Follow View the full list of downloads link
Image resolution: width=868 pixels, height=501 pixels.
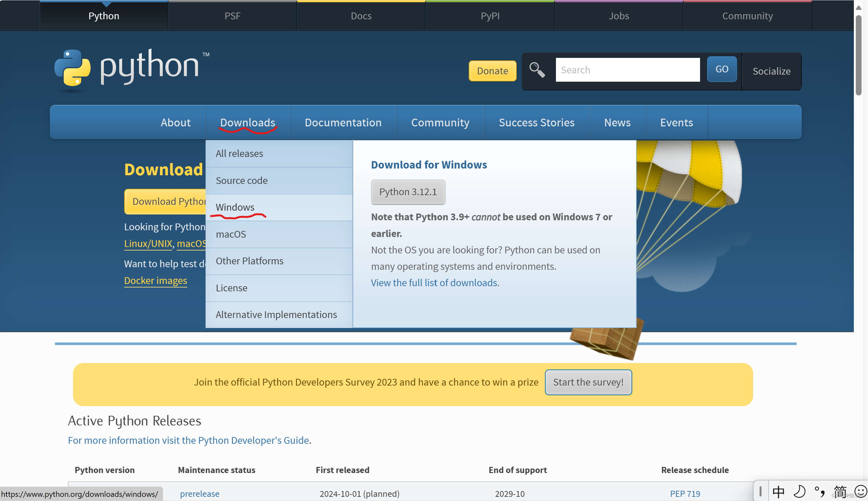click(434, 283)
